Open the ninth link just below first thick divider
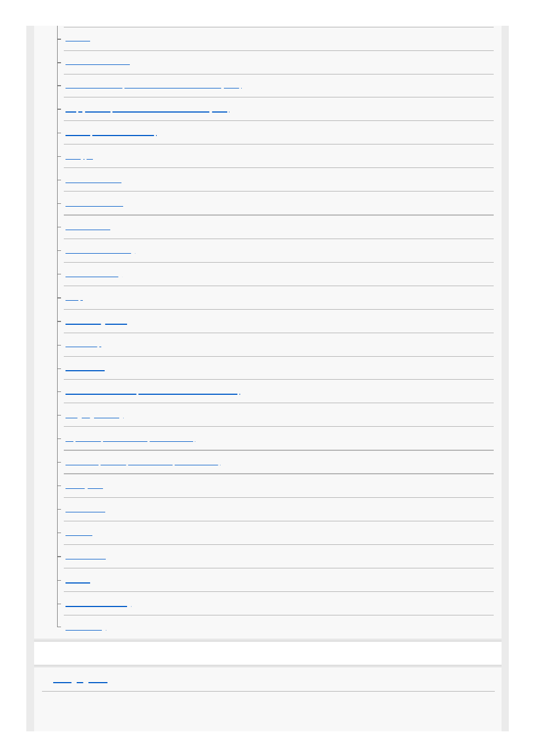Image resolution: width=534 pixels, height=756 pixels. point(88,228)
